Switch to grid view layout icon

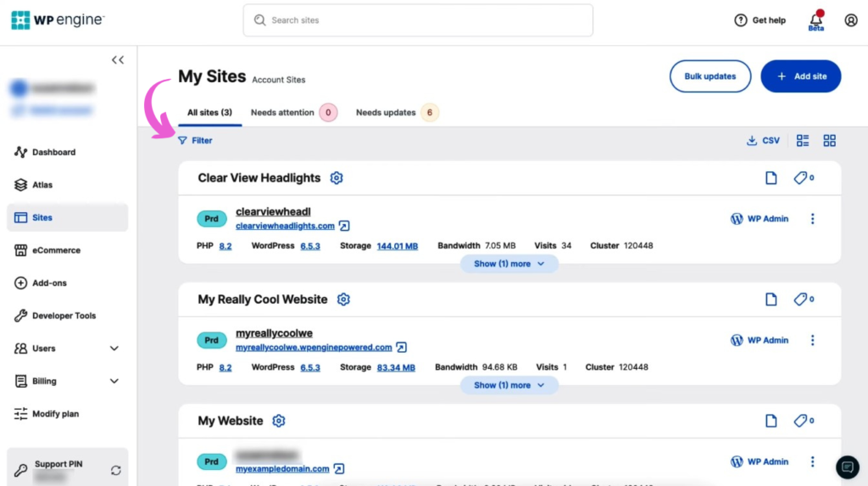point(829,141)
